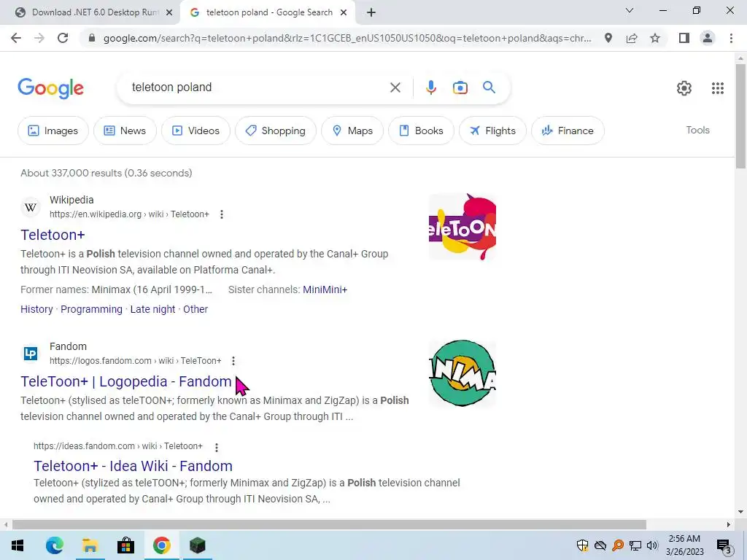Open the Programming sitelink
This screenshot has height=560, width=747.
[x=91, y=309]
